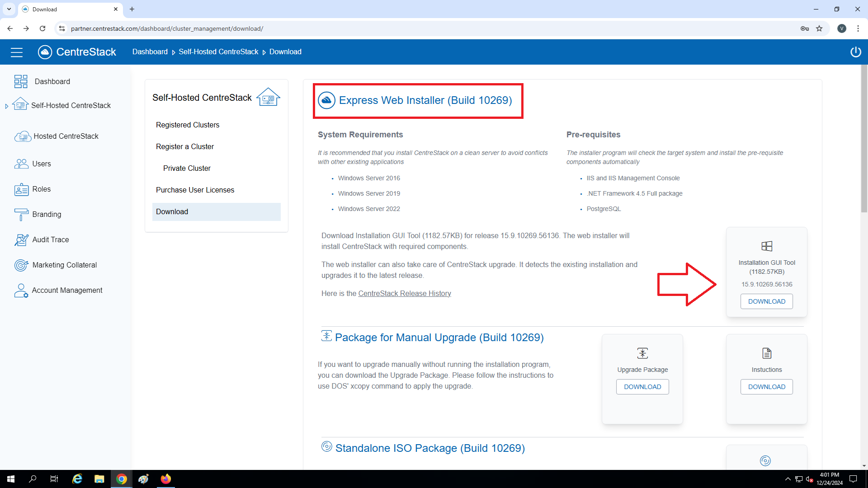Click the browser address bar URL
Screen dimensions: 868x488
pyautogui.click(x=167, y=28)
